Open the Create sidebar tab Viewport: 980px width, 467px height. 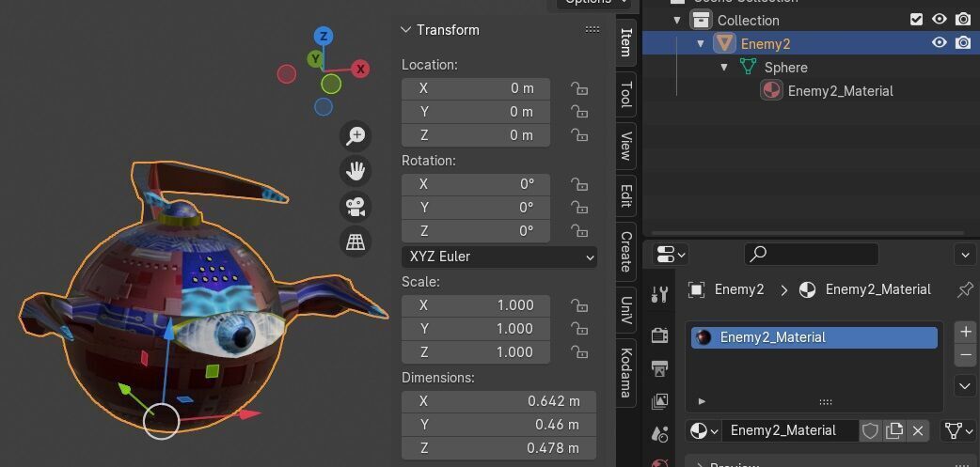pyautogui.click(x=625, y=252)
